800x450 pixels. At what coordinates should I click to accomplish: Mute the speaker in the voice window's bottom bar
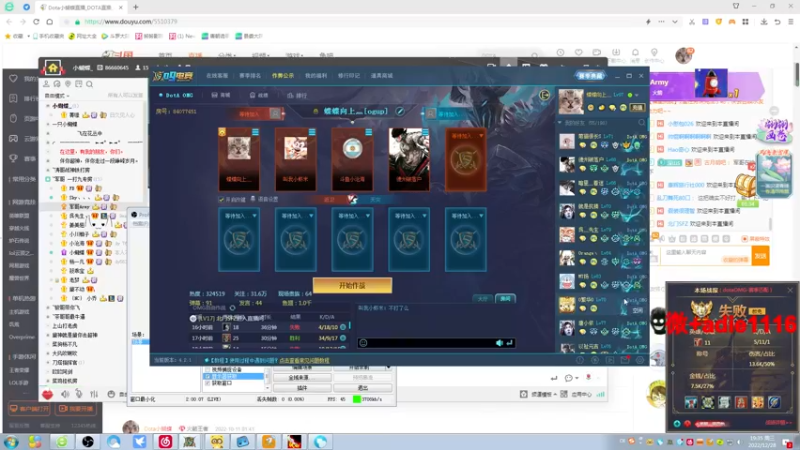[65, 394]
